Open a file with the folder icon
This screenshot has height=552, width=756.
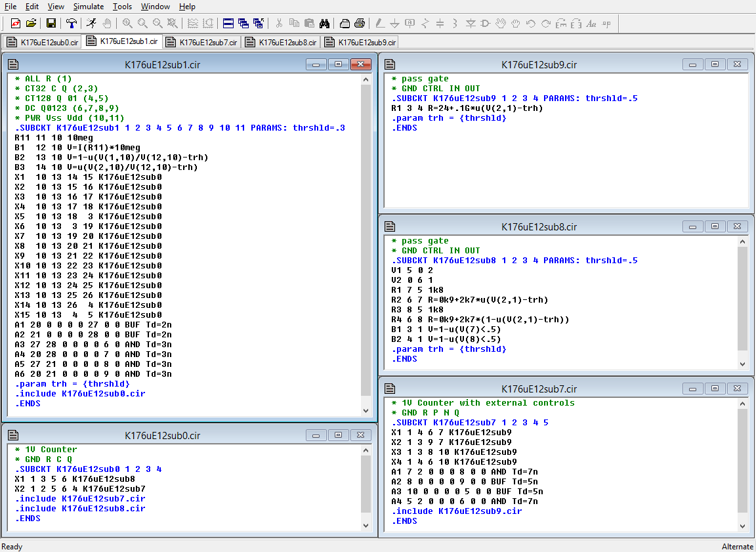tap(31, 24)
